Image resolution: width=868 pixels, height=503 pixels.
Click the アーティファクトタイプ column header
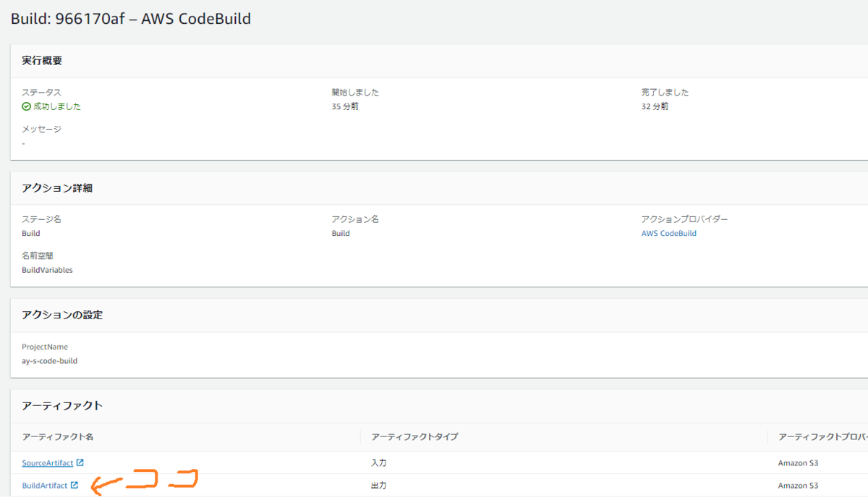414,437
